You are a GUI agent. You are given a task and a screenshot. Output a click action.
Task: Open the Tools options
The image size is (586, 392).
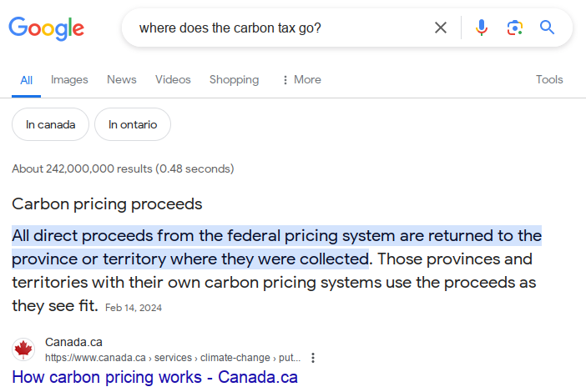(x=549, y=80)
